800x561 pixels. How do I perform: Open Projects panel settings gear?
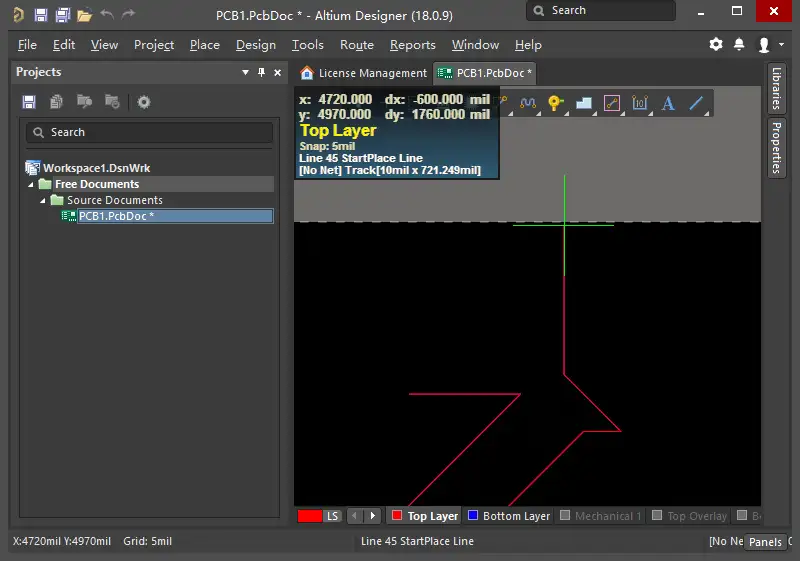pyautogui.click(x=144, y=102)
